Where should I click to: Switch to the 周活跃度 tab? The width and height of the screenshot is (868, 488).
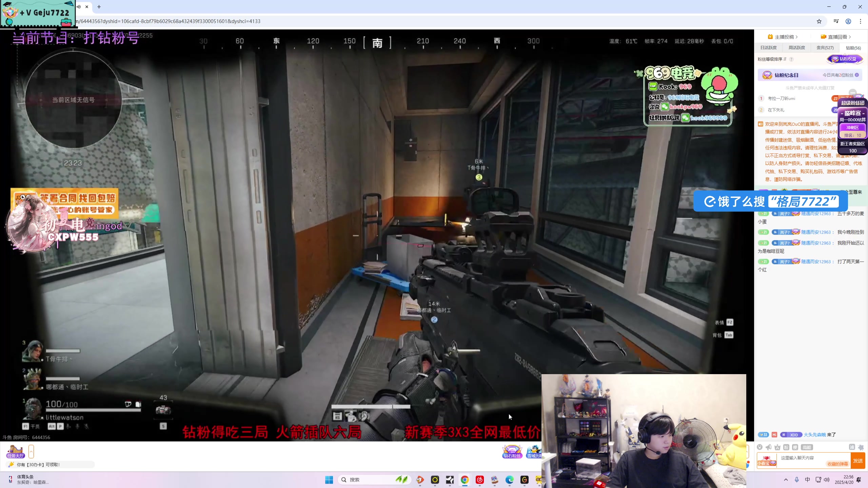pyautogui.click(x=796, y=48)
